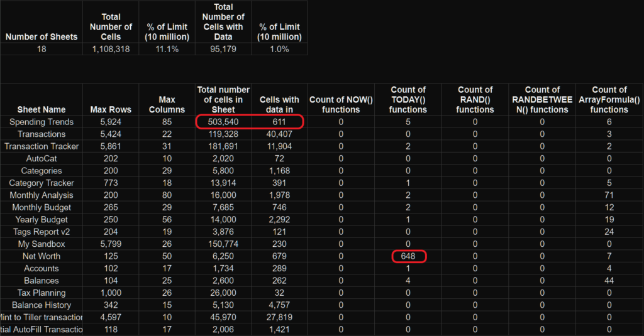Click the 1,108,318 total cells value
Viewport: 644px width, 336px height.
click(x=111, y=49)
